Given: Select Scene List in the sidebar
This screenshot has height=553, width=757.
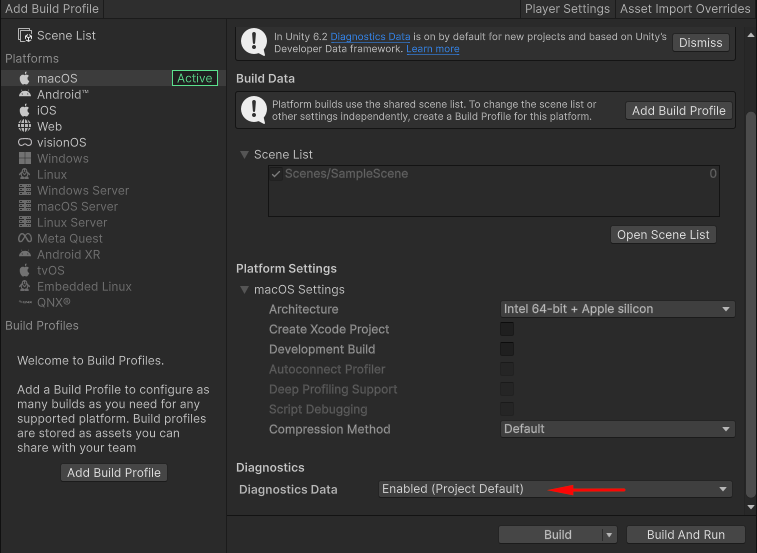Looking at the screenshot, I should point(113,35).
